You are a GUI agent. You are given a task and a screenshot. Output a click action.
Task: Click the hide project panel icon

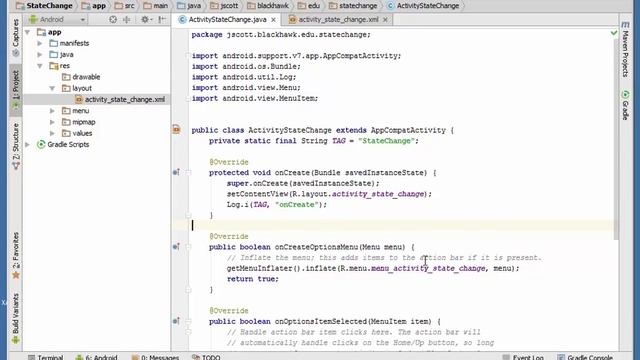pyautogui.click(x=162, y=19)
